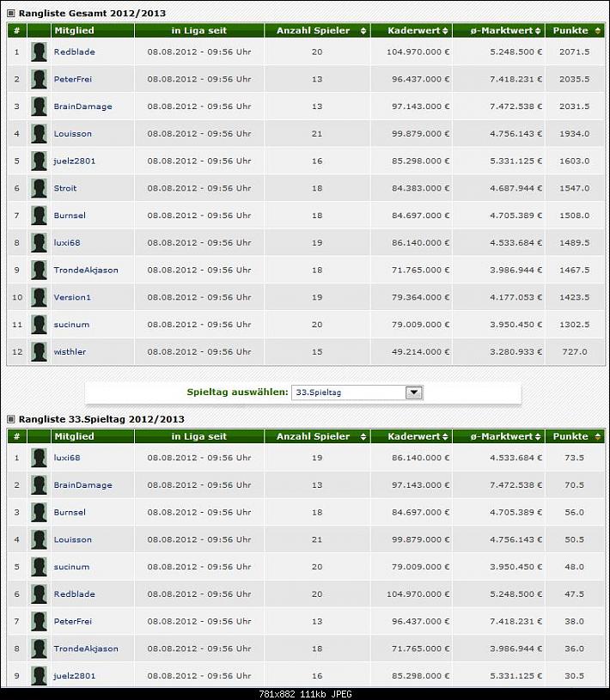Open the Spieltag auswählen dropdown
The height and width of the screenshot is (700, 610).
click(x=413, y=393)
